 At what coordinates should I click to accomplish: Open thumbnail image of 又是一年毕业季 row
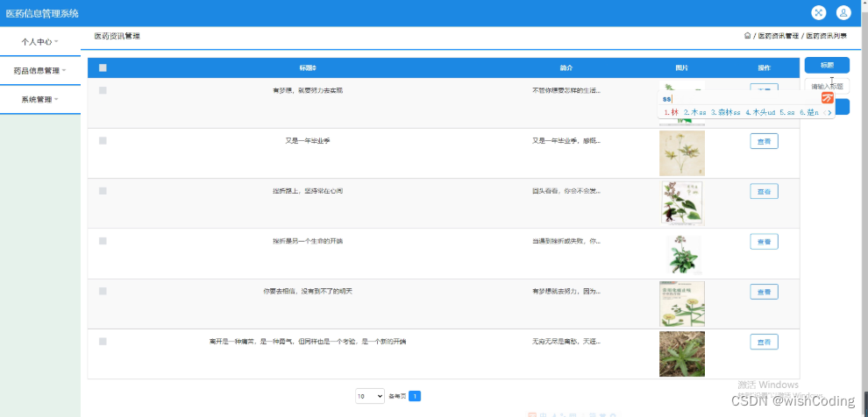click(x=682, y=153)
